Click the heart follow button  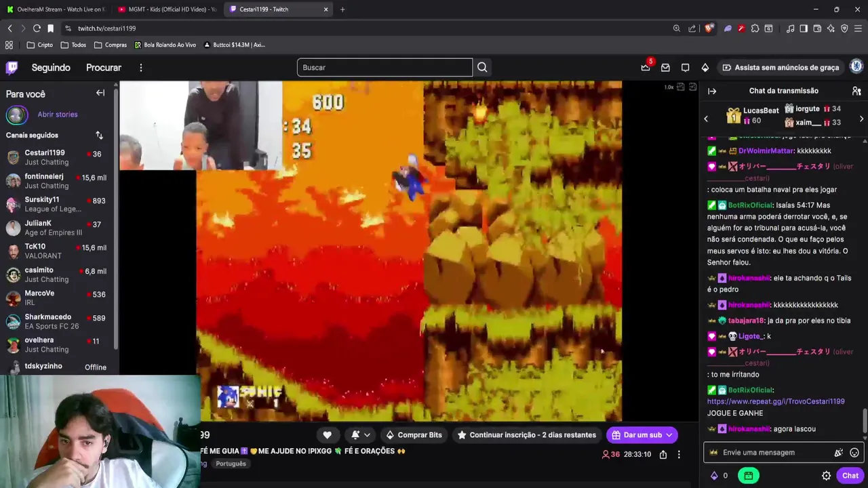[327, 435]
